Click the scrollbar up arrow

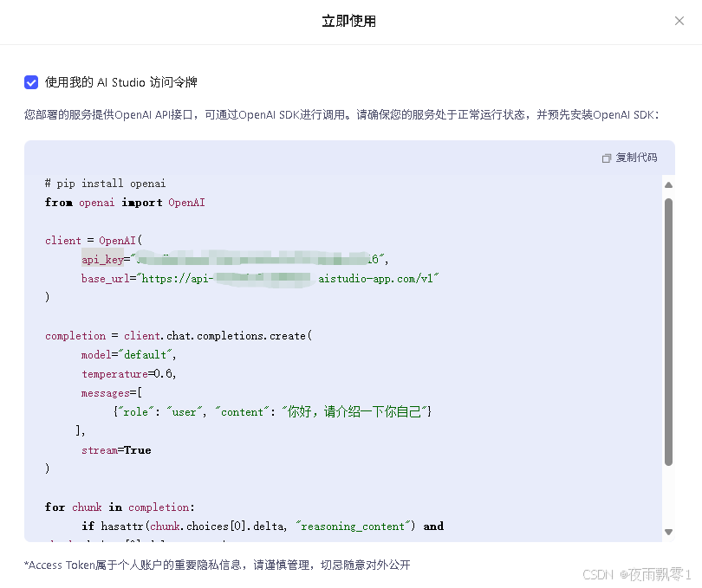[668, 184]
